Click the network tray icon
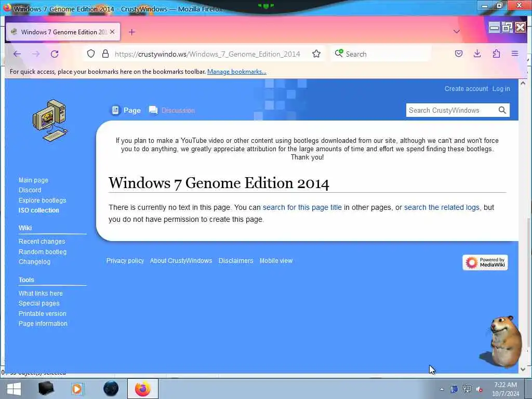This screenshot has height=399, width=532. click(x=467, y=389)
